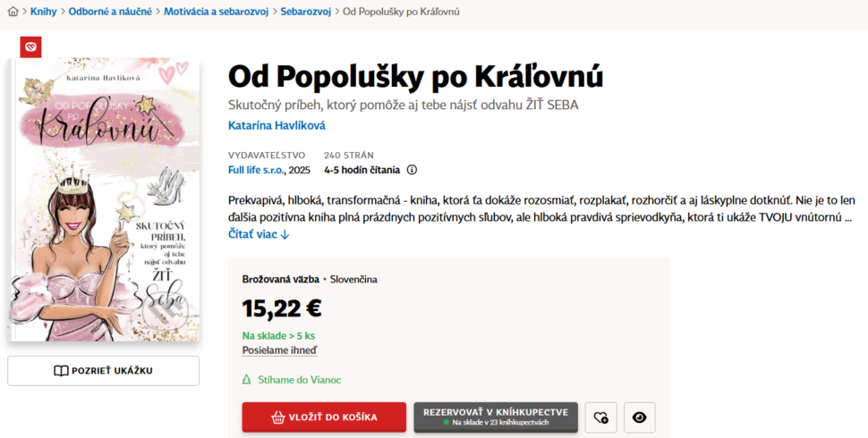Click Posielame ihneď shipping info link
This screenshot has width=868, height=438.
coord(279,351)
